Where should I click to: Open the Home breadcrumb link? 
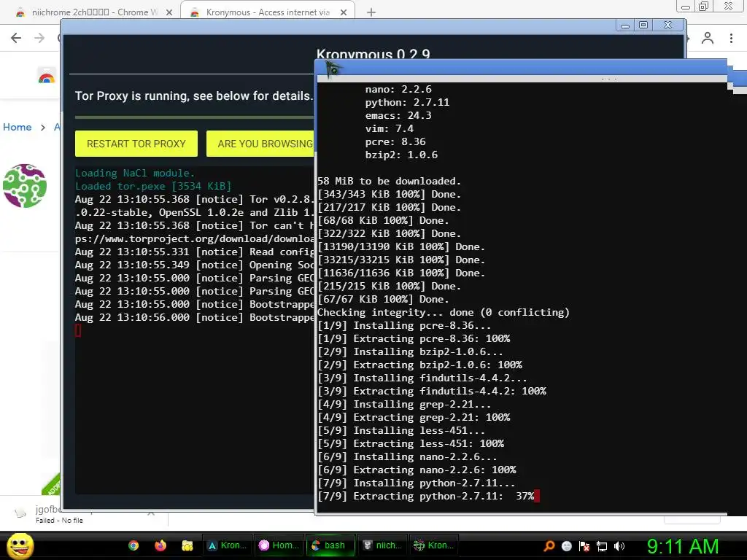point(18,127)
